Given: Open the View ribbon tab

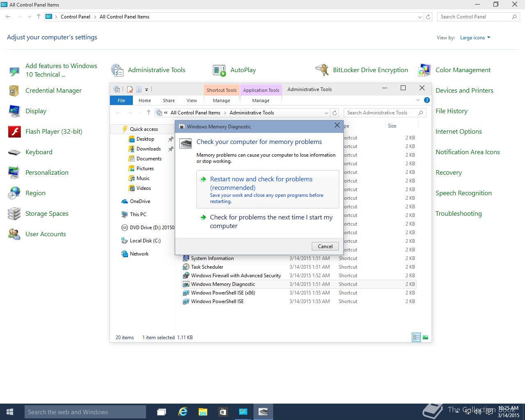Looking at the screenshot, I should 192,100.
